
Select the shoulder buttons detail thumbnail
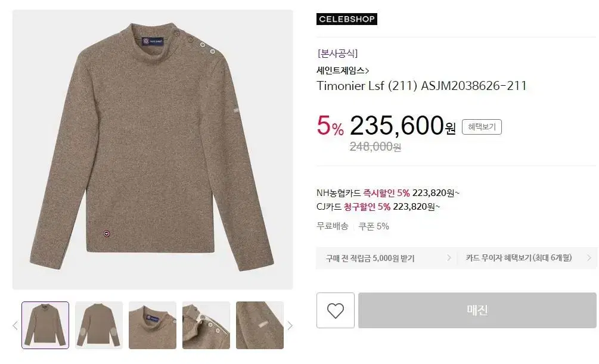click(x=206, y=325)
